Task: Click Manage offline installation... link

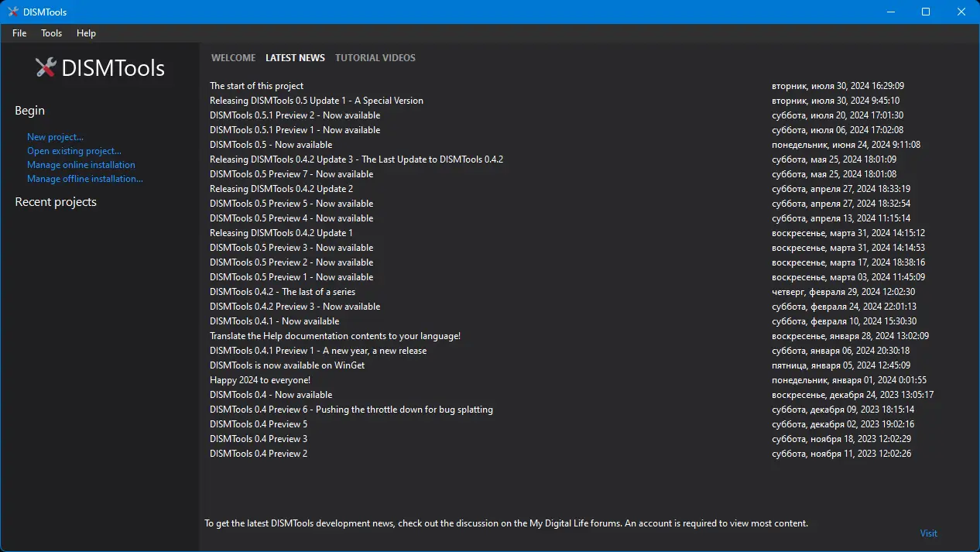Action: pyautogui.click(x=85, y=179)
